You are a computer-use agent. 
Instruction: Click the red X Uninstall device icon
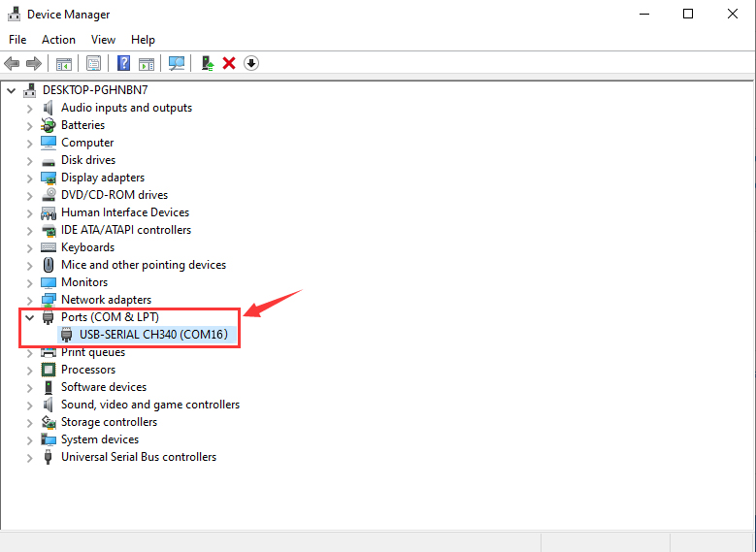(229, 63)
